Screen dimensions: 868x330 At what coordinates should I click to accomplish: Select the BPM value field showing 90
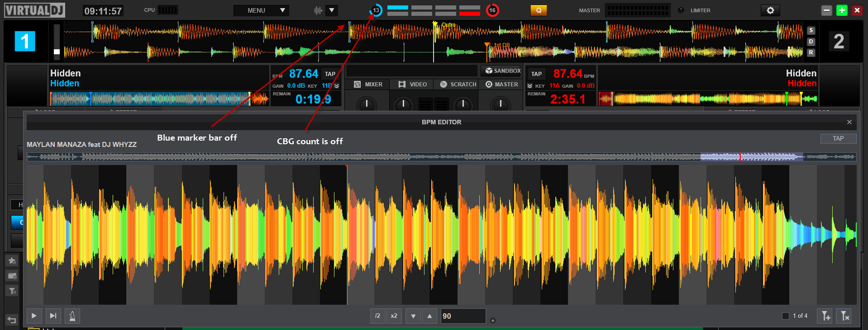(463, 316)
